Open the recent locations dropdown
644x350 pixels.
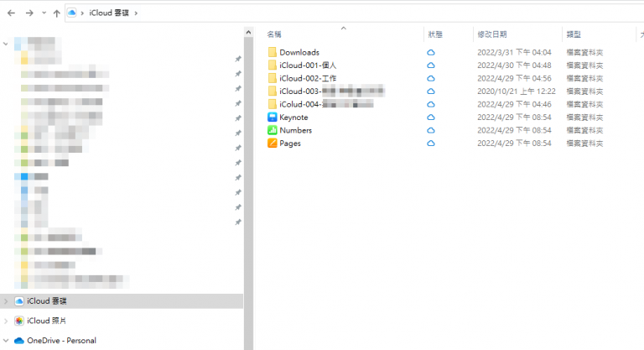[x=43, y=13]
